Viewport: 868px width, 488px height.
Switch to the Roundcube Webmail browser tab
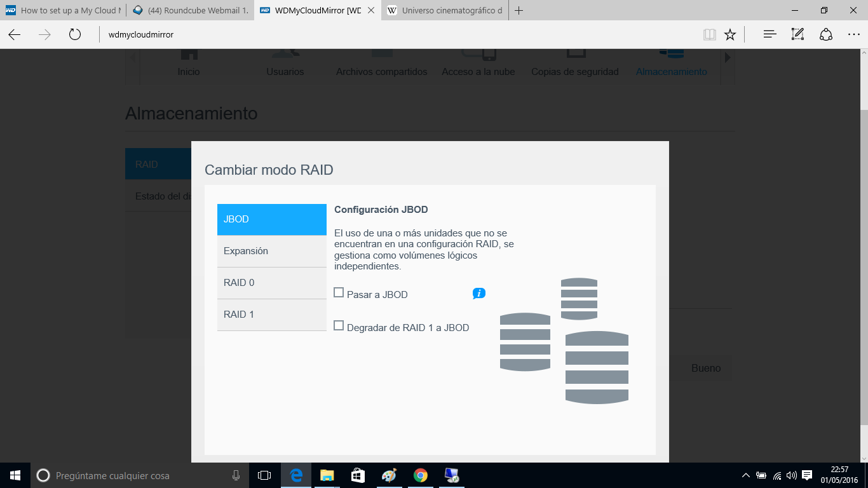pos(191,10)
